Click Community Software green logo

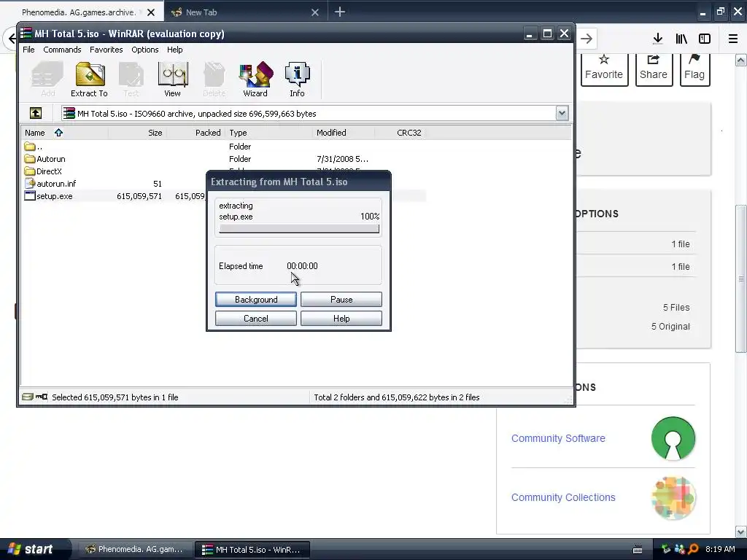point(673,438)
